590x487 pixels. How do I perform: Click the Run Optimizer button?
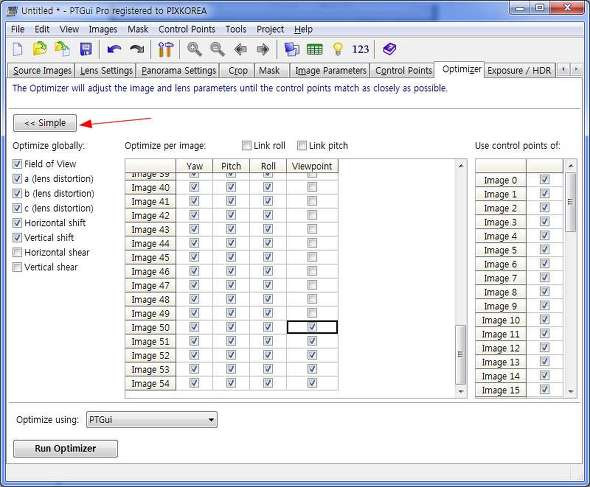65,449
